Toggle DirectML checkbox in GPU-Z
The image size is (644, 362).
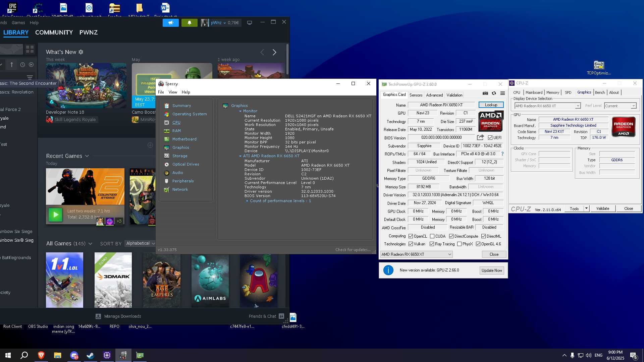pyautogui.click(x=483, y=236)
